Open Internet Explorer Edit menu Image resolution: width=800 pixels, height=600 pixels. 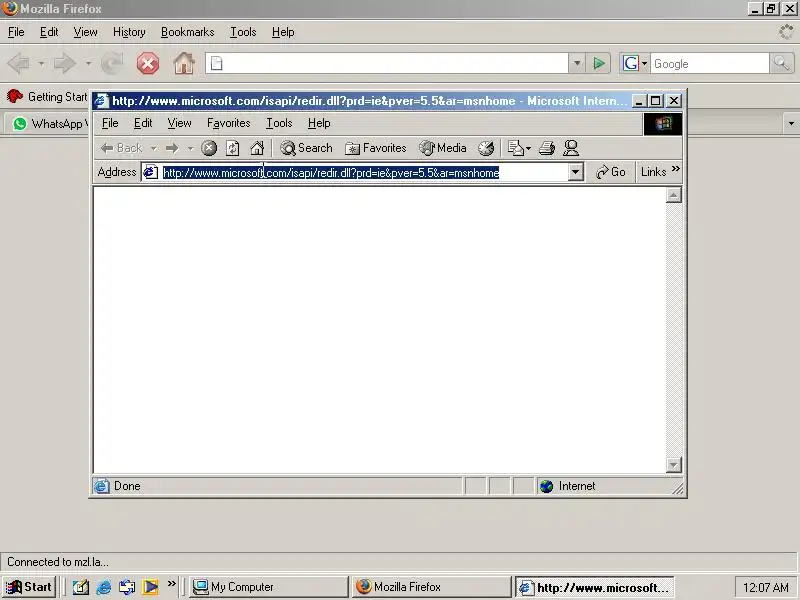point(143,123)
